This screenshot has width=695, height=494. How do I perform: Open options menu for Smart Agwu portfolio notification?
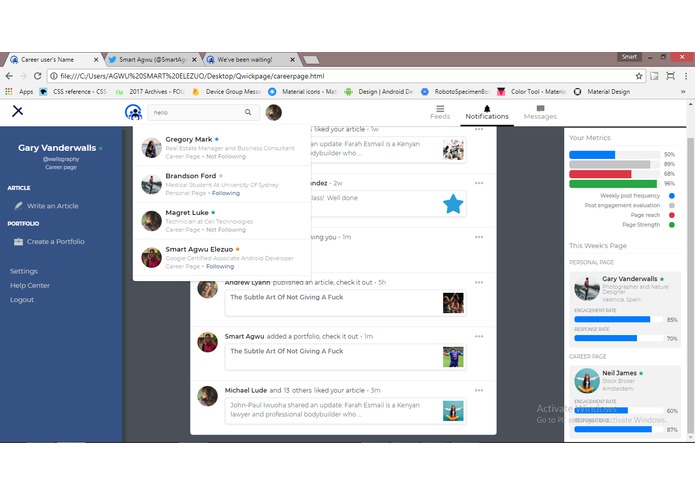click(479, 336)
